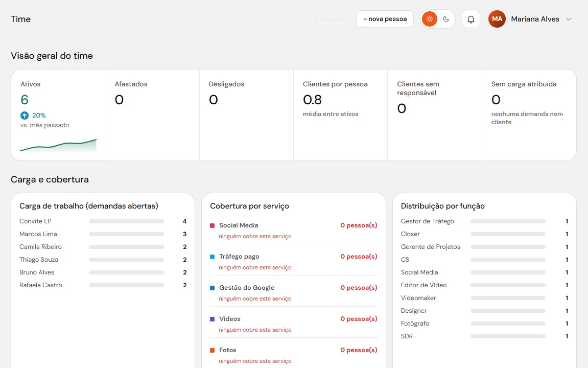The image size is (588, 368).
Task: Click Editor de Vídeo function row
Action: 484,285
